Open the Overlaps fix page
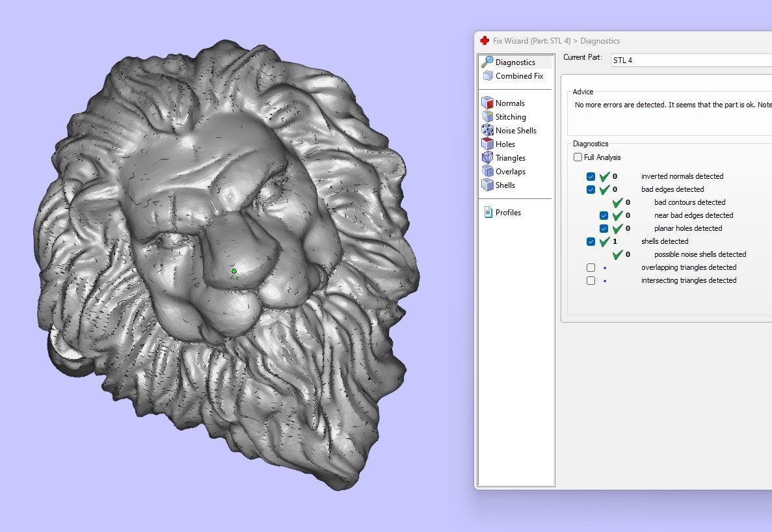Screen dimensions: 772x532 (511, 171)
